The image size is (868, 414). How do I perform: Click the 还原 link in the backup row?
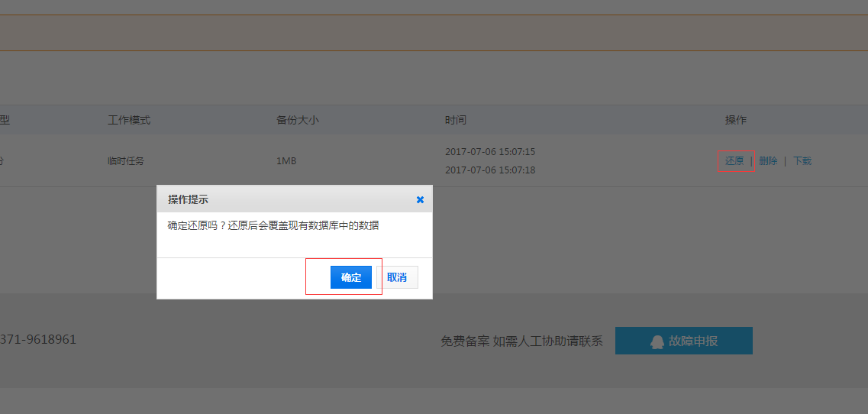[734, 161]
